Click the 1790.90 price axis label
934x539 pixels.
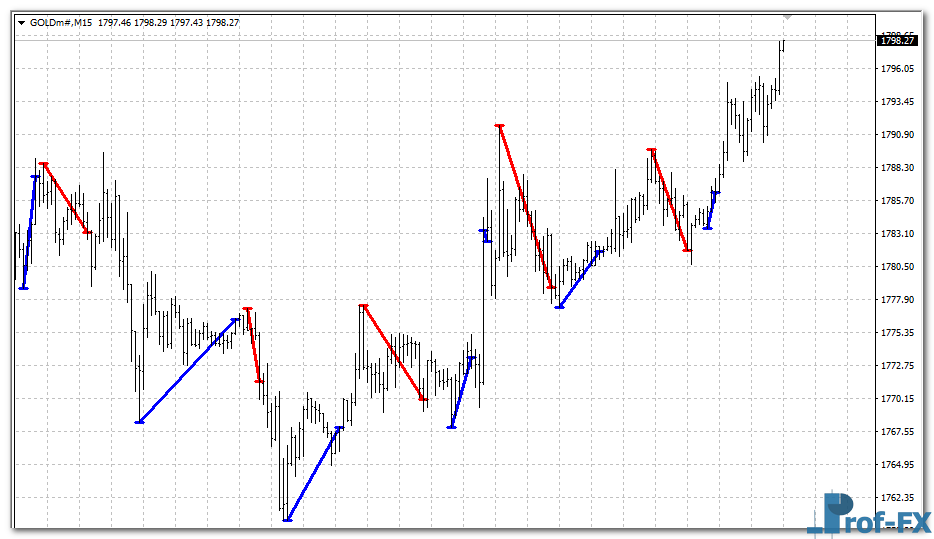coord(897,135)
